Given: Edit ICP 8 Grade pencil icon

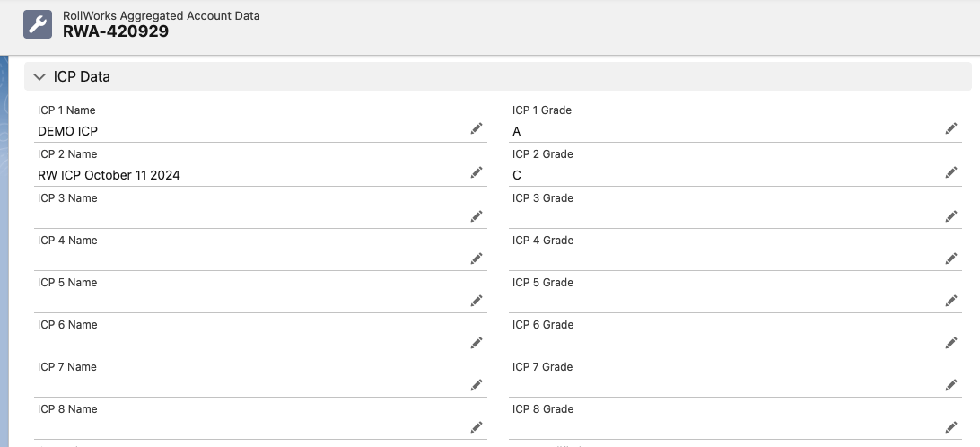Looking at the screenshot, I should [951, 427].
